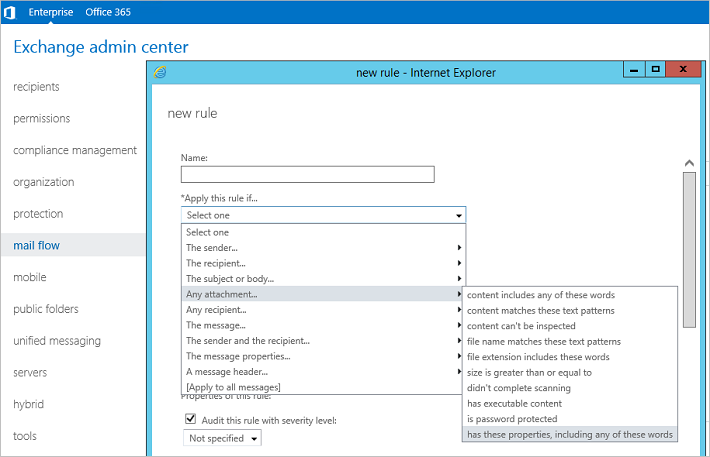
Task: Expand 'Any recipient...' submenu
Action: click(x=323, y=309)
